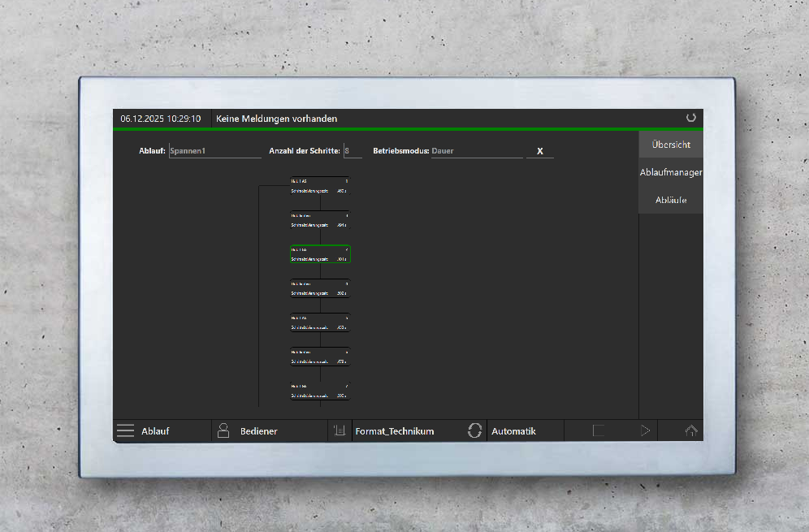Open the Betriebsmodus field showing Dauer
This screenshot has width=809, height=532.
pos(476,151)
